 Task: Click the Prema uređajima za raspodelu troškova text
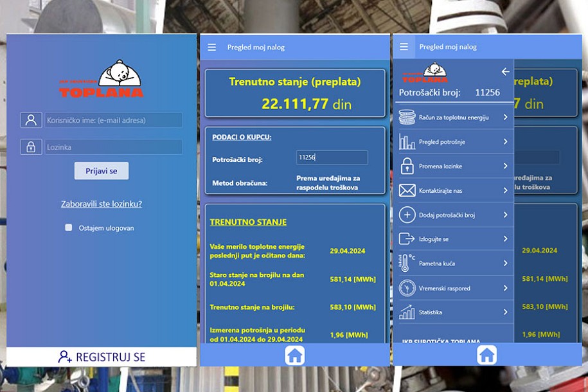328,183
